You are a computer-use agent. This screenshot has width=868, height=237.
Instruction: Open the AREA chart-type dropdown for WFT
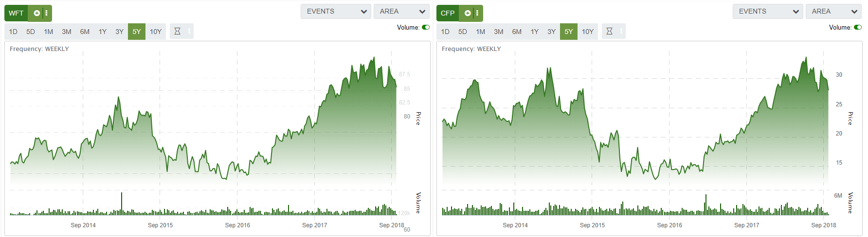[x=401, y=12]
